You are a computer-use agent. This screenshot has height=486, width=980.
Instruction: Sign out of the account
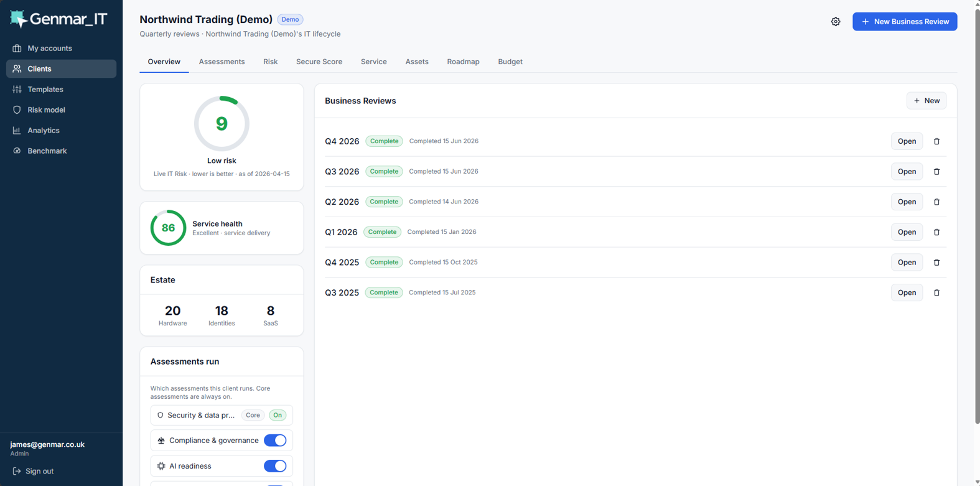(33, 471)
